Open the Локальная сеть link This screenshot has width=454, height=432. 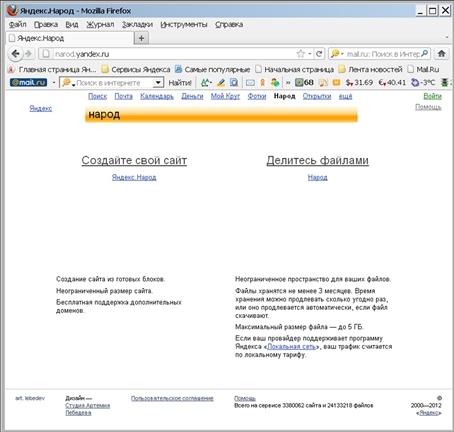[292, 347]
